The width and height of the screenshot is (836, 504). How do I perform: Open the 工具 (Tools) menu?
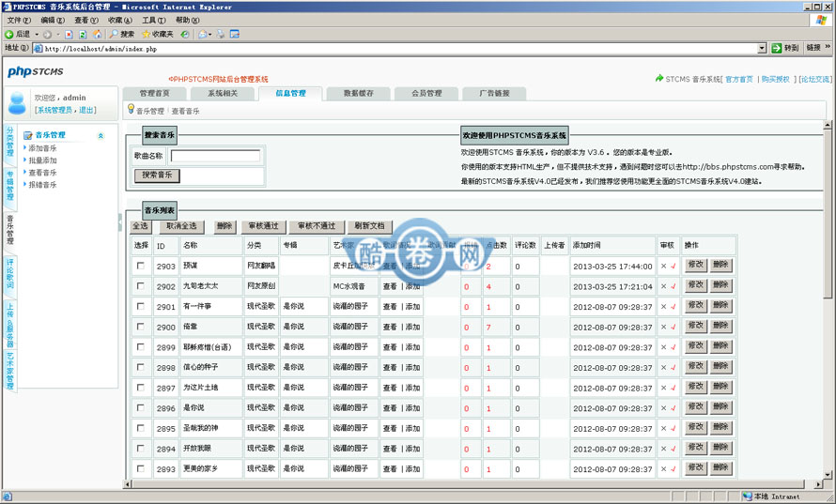click(x=153, y=21)
